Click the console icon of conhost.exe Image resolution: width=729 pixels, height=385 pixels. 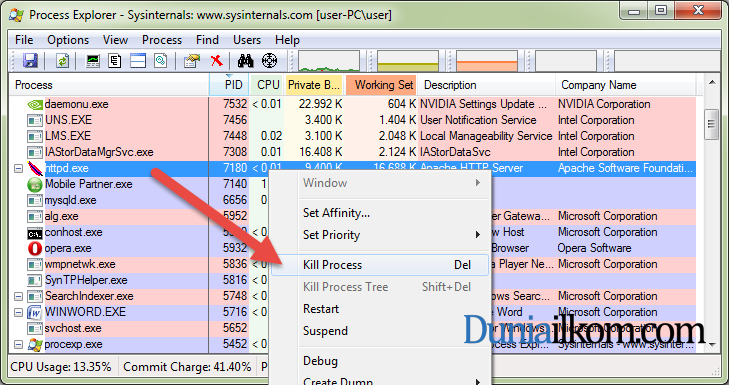35,233
